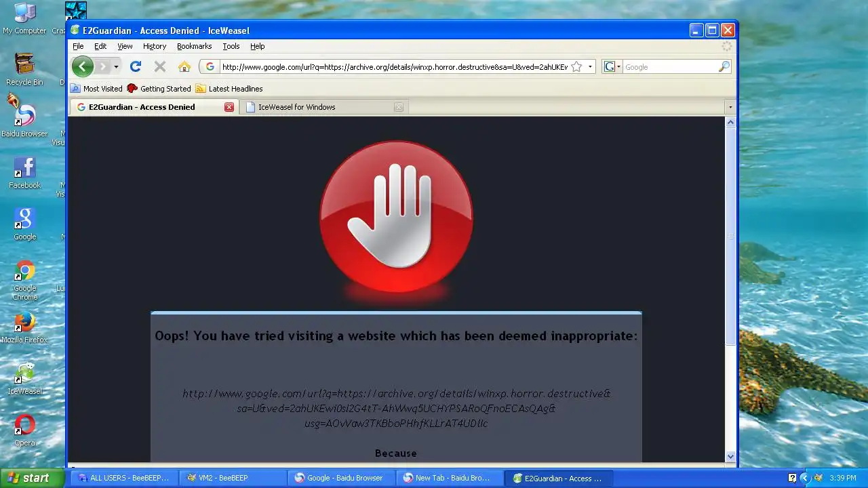Open the back/forward history dropdown arrow
Viewport: 868px width, 488px height.
point(116,66)
